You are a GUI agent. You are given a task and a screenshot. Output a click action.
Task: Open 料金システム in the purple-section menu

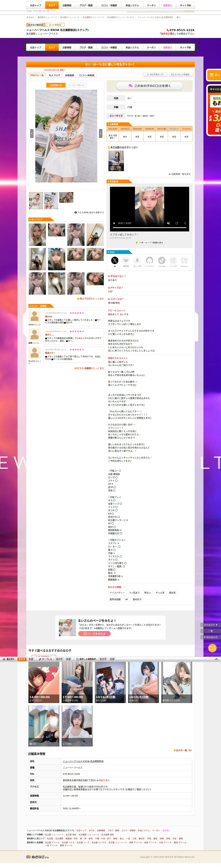click(132, 48)
